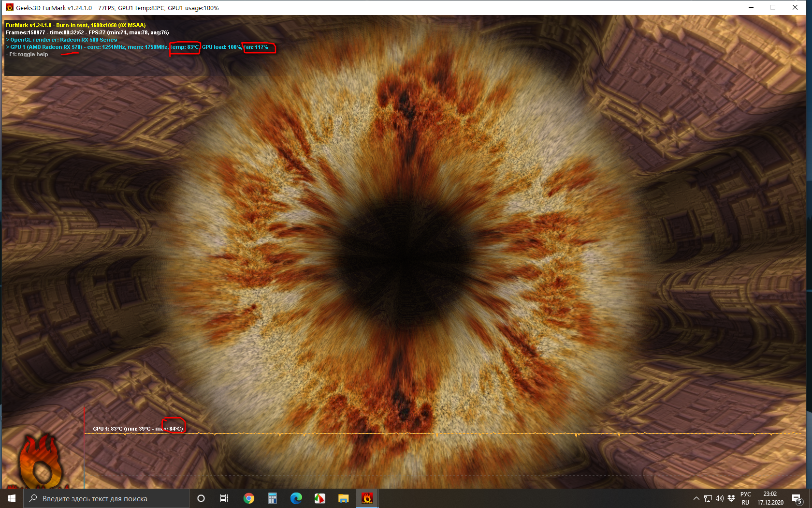812x508 pixels.
Task: Open the Windows Start menu
Action: (12, 498)
